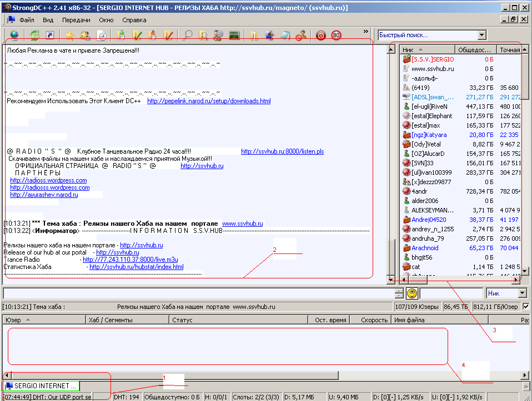Switch to the SERGIO INTERNET hub tab
This screenshot has width=532, height=401.
pos(40,385)
